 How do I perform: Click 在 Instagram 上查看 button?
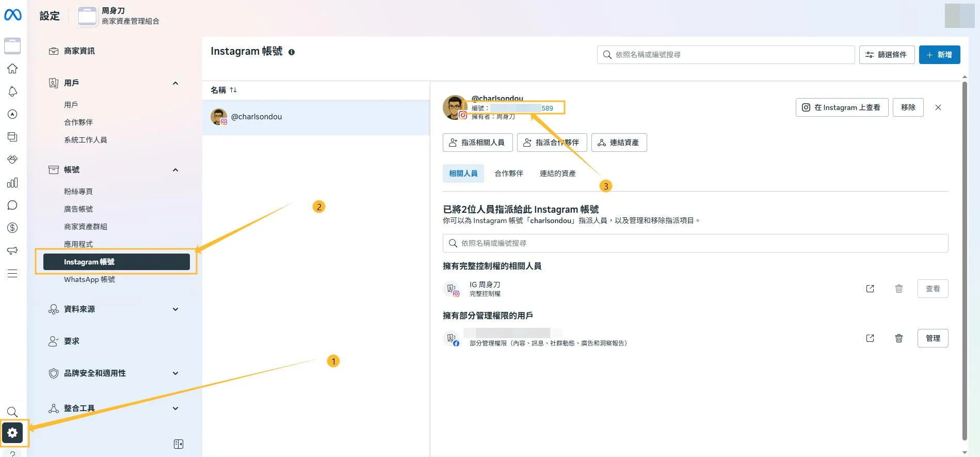(842, 107)
